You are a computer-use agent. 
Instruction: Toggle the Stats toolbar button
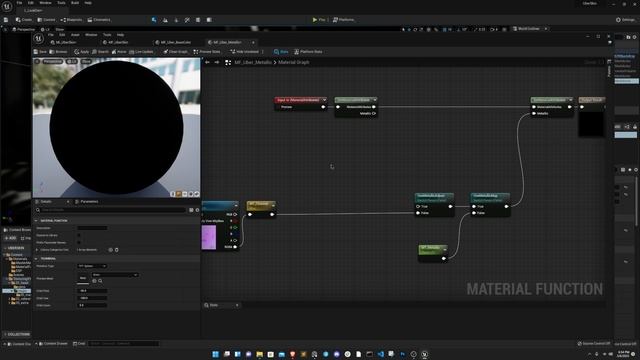281,52
